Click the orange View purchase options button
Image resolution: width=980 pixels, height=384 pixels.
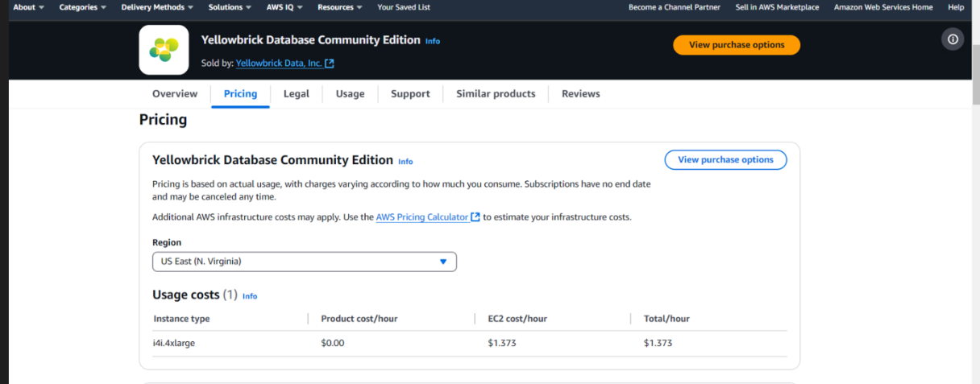[736, 45]
